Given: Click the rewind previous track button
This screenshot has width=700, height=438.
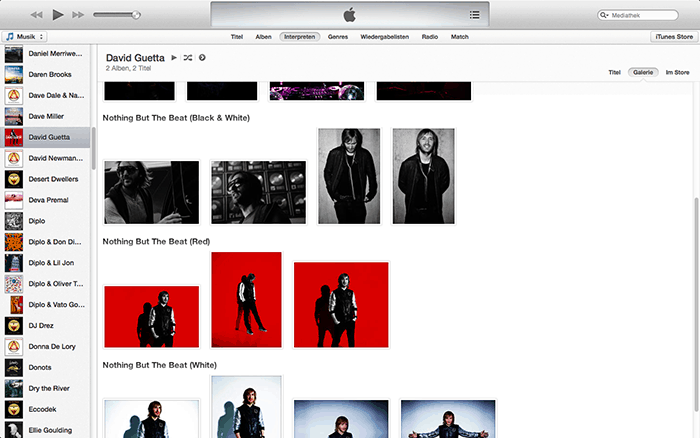Looking at the screenshot, I should (x=37, y=15).
